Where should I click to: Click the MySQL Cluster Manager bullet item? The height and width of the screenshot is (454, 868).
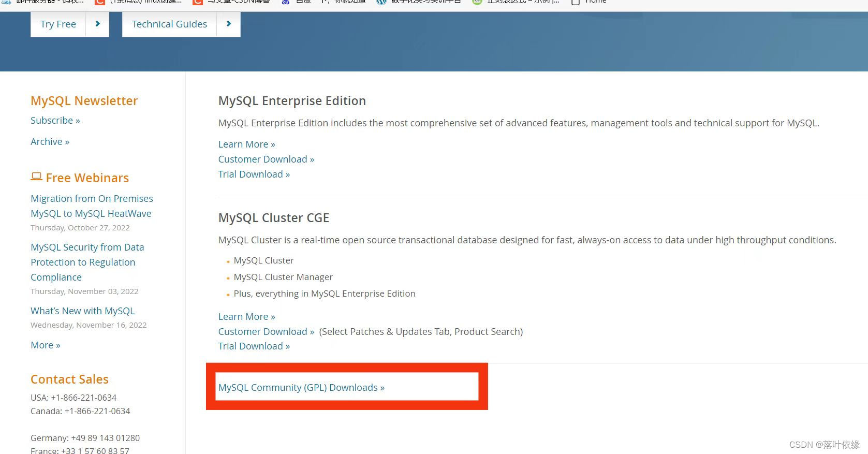click(283, 277)
